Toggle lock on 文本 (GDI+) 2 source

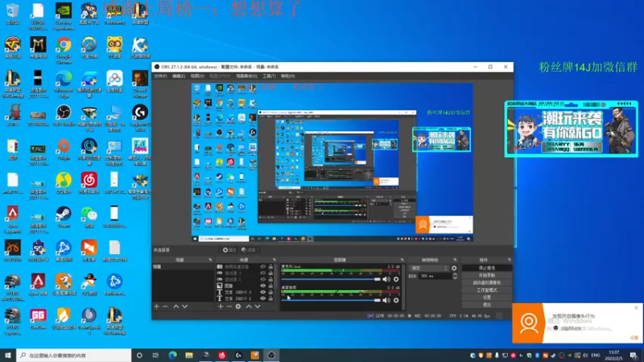click(270, 298)
